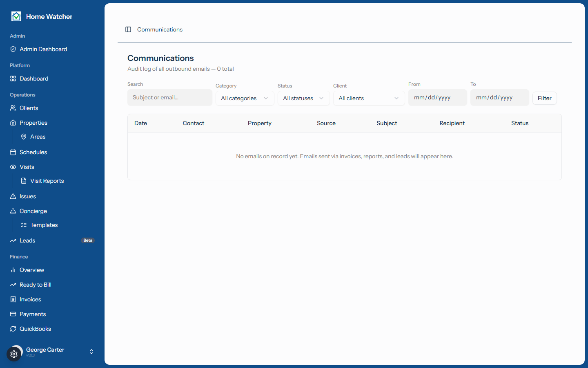Click the Properties house icon
Image resolution: width=588 pixels, height=368 pixels.
click(x=13, y=123)
